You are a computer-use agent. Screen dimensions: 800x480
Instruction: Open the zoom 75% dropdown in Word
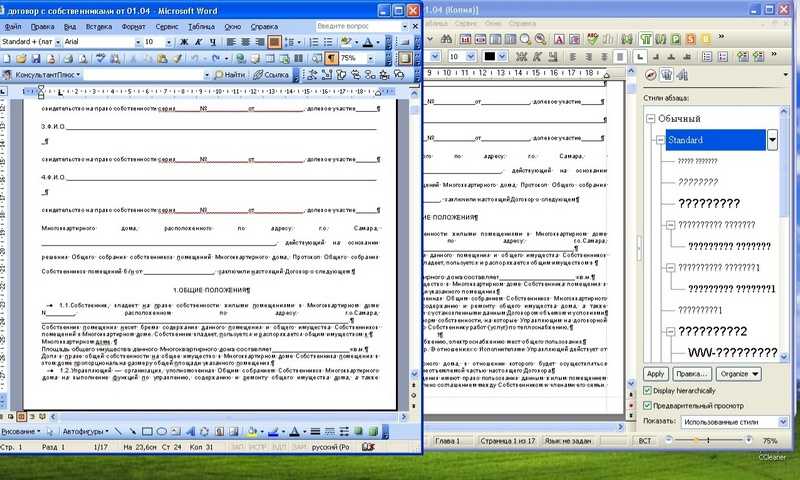pyautogui.click(x=371, y=58)
